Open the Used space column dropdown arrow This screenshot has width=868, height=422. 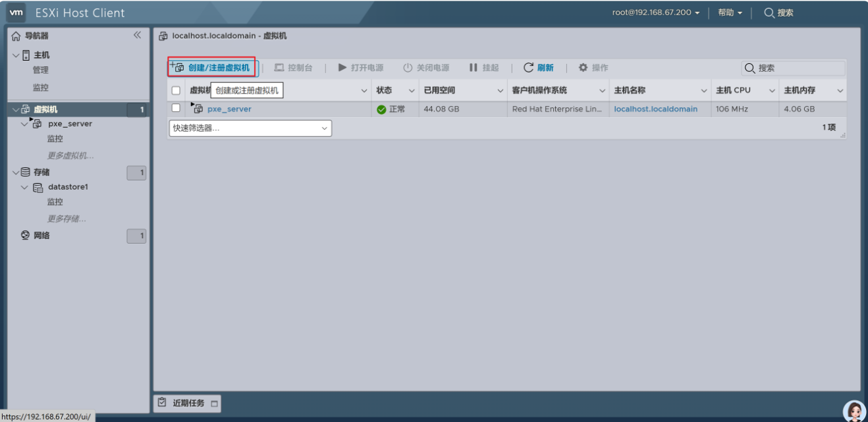[x=501, y=91]
